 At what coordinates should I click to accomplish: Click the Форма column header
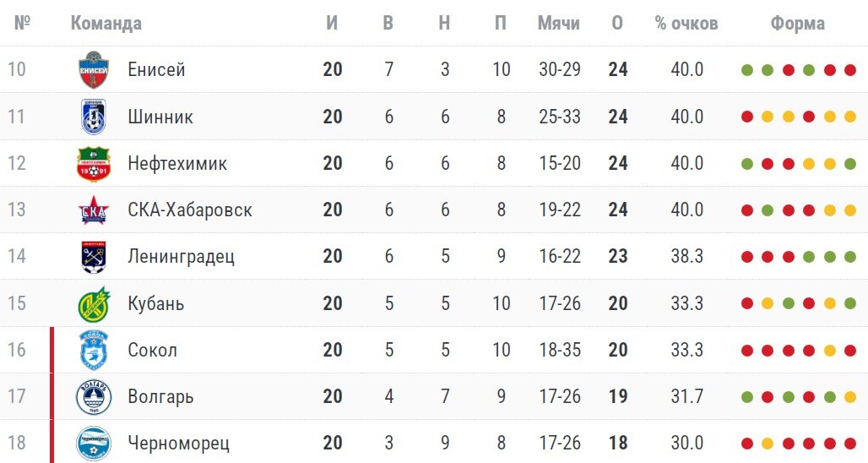[x=798, y=24]
